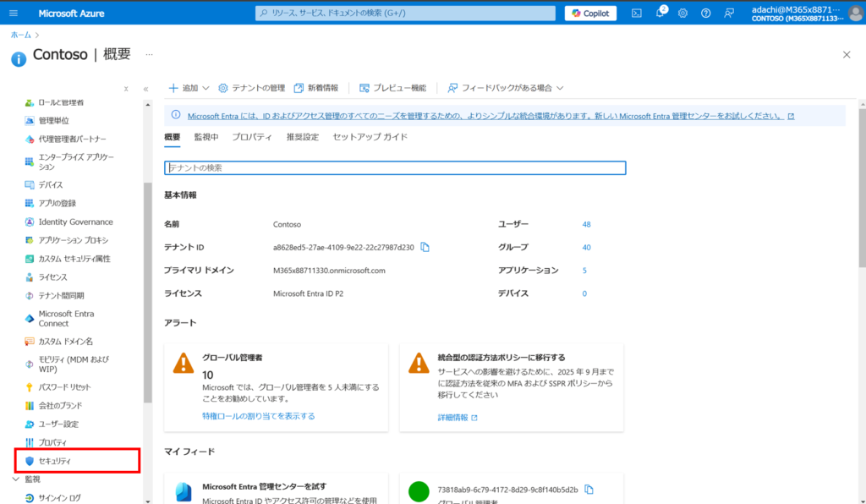Open the user count 48
This screenshot has width=866, height=504.
click(587, 225)
